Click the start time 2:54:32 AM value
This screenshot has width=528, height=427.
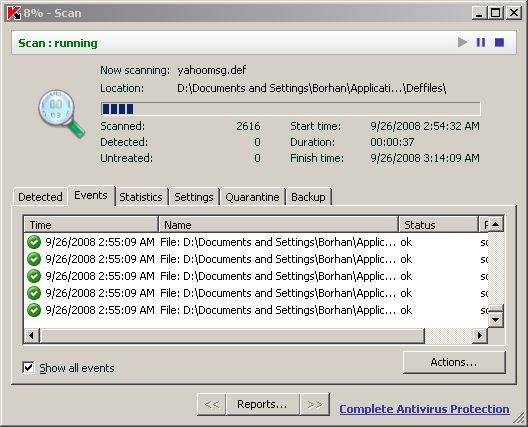425,126
